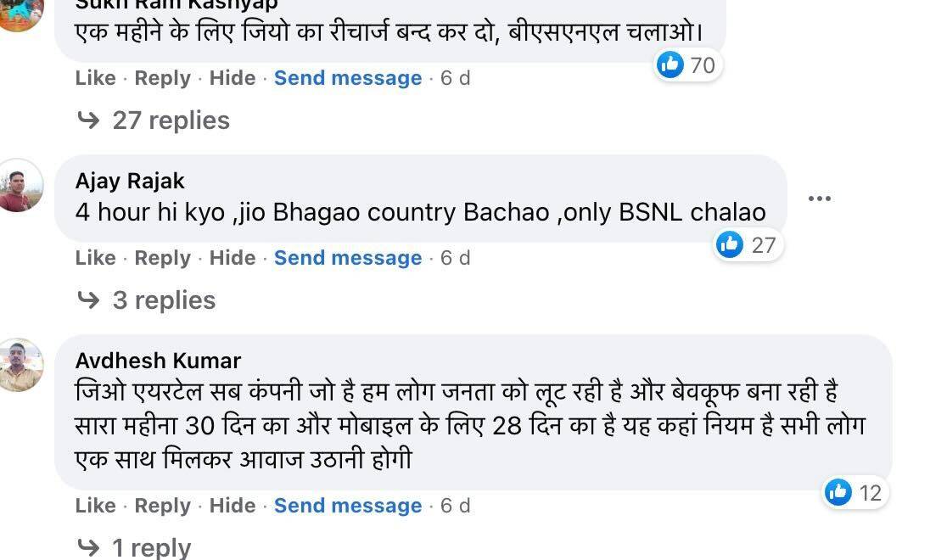Open Ajay Rajak's profile name link
Screen dimensions: 947x560
(130, 181)
